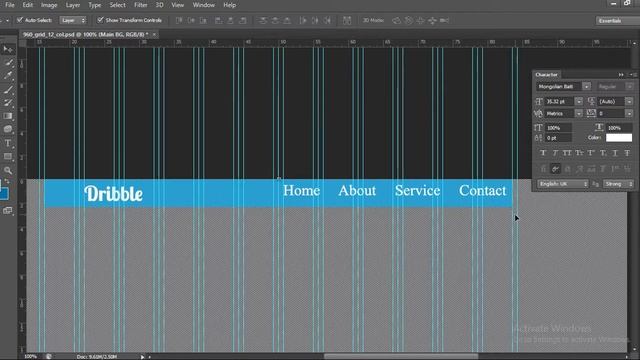Open the File menu
This screenshot has width=640, height=360.
coord(10,5)
